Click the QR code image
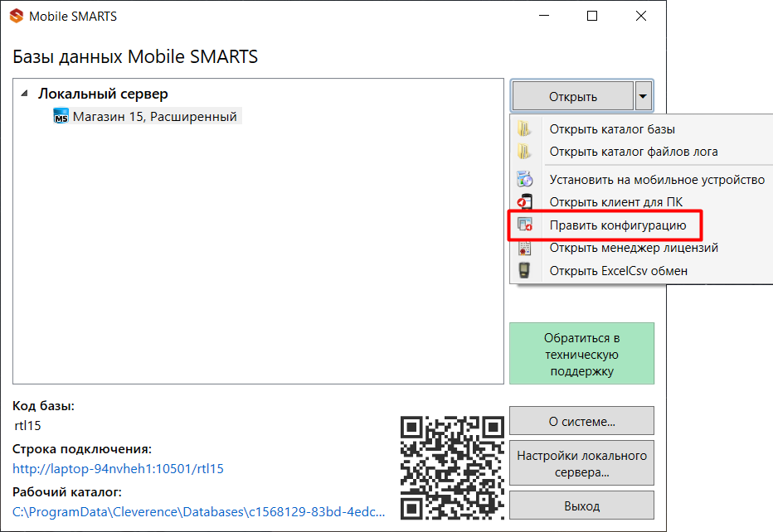This screenshot has height=532, width=773. pos(452,467)
